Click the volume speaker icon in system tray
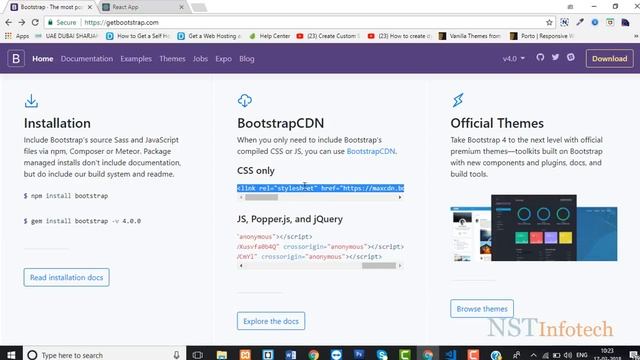The height and width of the screenshot is (360, 640). (568, 355)
